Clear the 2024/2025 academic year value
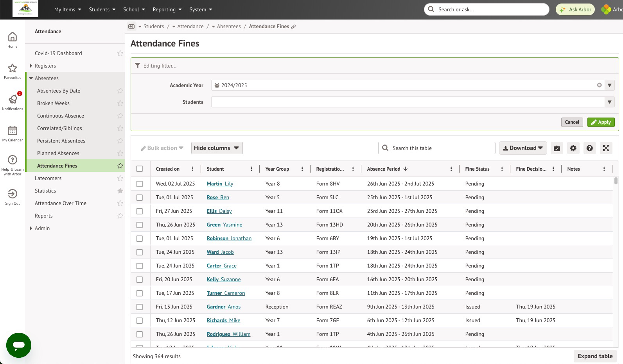This screenshot has height=364, width=623. [x=599, y=85]
